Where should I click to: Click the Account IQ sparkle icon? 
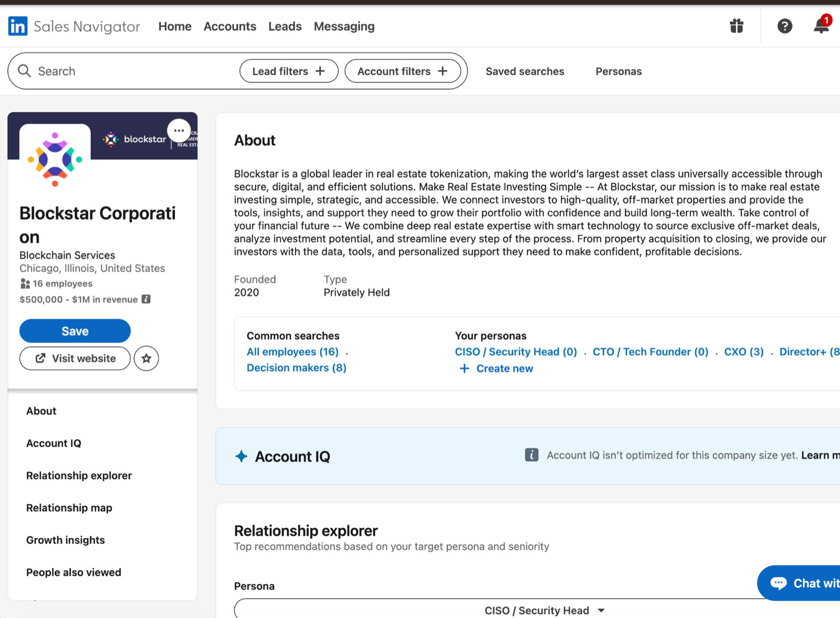click(x=241, y=456)
